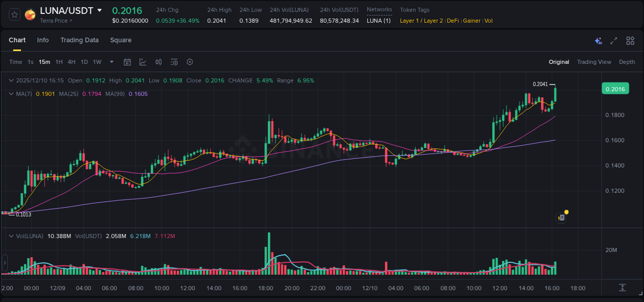Toggle the favorite star for LUNA/USDT
The width and height of the screenshot is (644, 302).
click(14, 14)
